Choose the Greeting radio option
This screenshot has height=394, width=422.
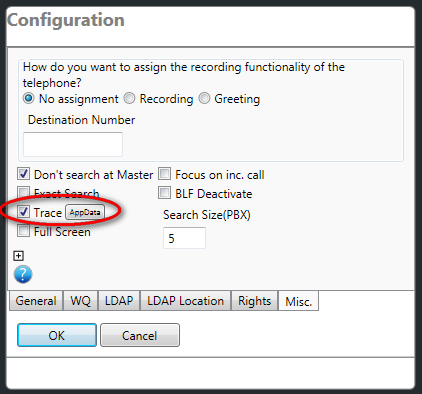[x=204, y=98]
